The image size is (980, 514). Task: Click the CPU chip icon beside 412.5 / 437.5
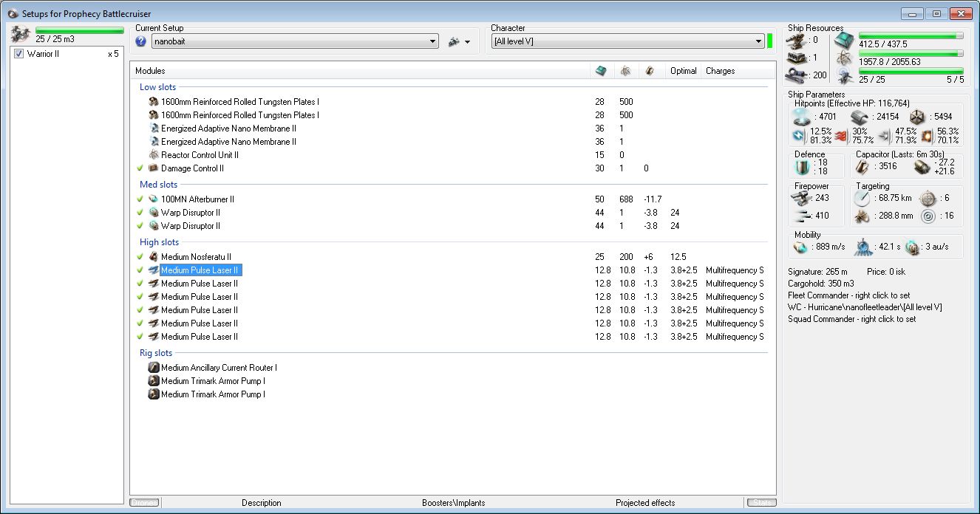pyautogui.click(x=843, y=41)
